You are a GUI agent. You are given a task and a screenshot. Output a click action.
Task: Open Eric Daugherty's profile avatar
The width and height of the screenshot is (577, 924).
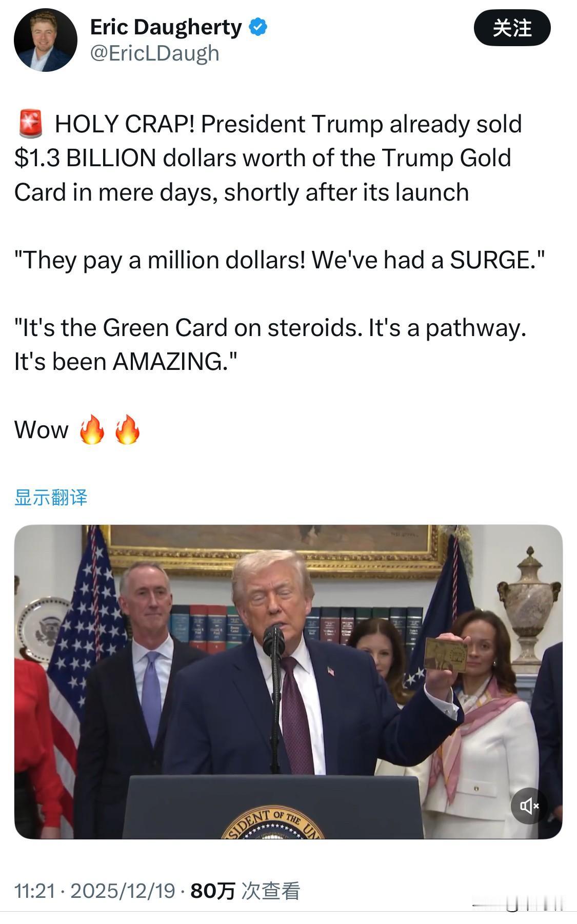[x=45, y=40]
